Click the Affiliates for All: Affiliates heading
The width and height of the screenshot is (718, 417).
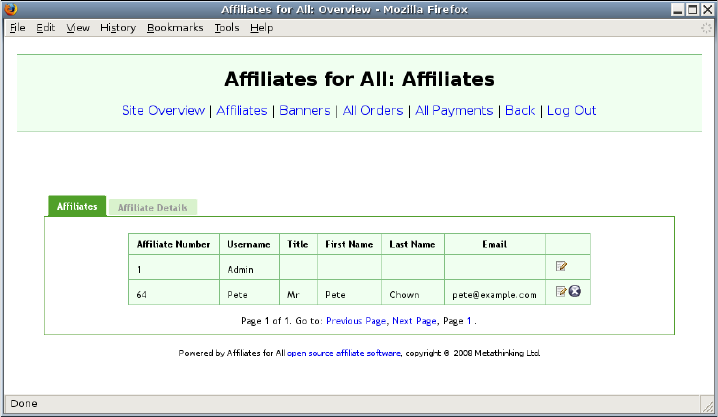pos(359,79)
